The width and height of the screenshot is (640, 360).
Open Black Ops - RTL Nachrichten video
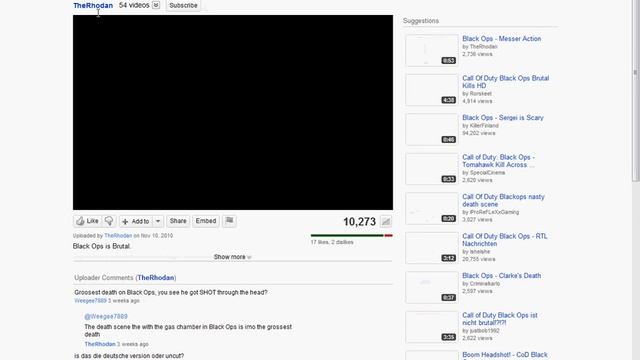(504, 240)
